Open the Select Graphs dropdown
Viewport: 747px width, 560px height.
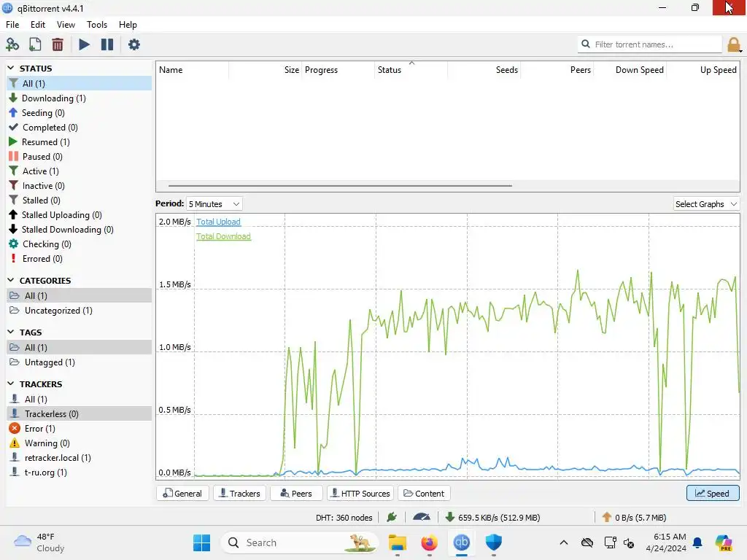(x=706, y=204)
